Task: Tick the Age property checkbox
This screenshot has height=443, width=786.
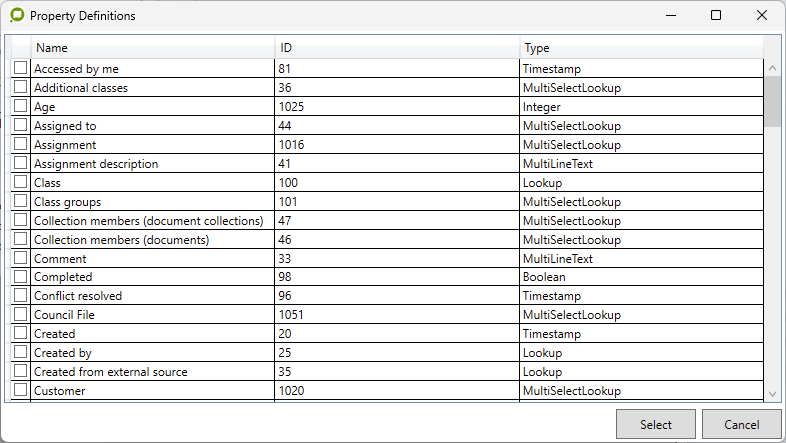Action: 20,106
